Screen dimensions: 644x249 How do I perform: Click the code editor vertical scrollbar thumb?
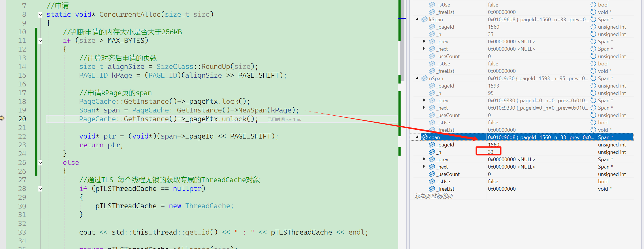(x=402, y=40)
